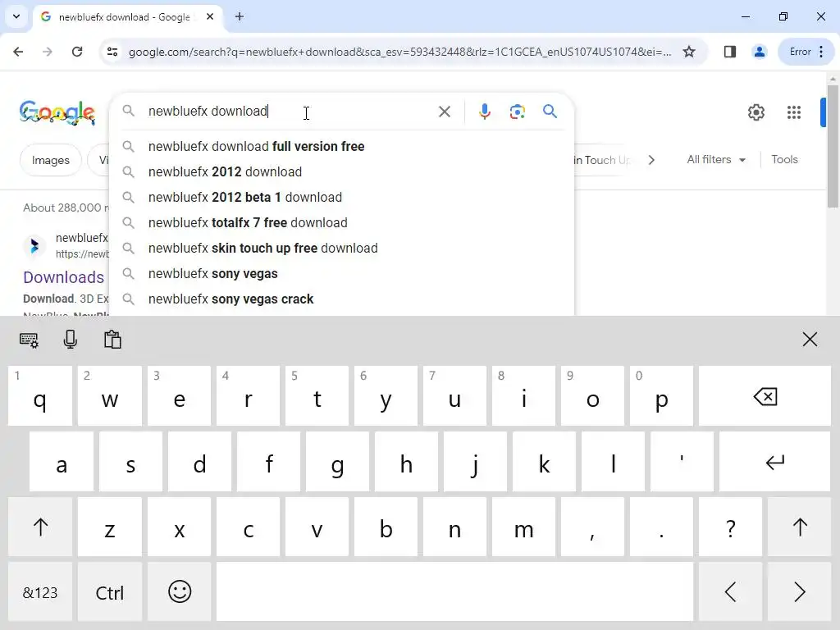
Task: Choose suggestion 'totalfx 7 free download'
Action: tap(341, 223)
